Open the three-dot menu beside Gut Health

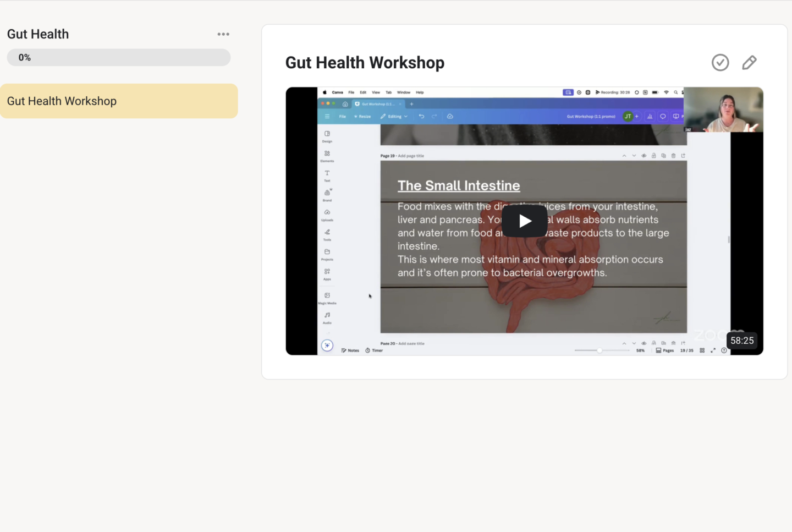point(223,34)
